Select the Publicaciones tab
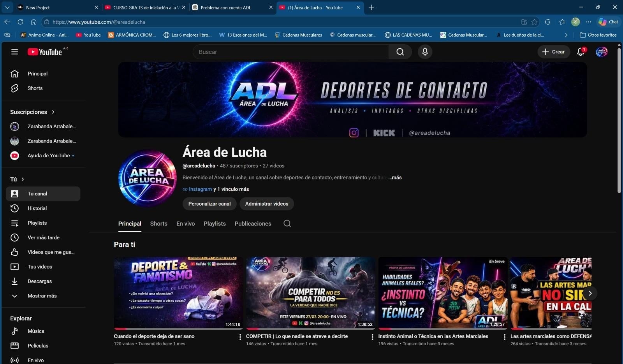Viewport: 623px width, 364px height. tap(253, 223)
